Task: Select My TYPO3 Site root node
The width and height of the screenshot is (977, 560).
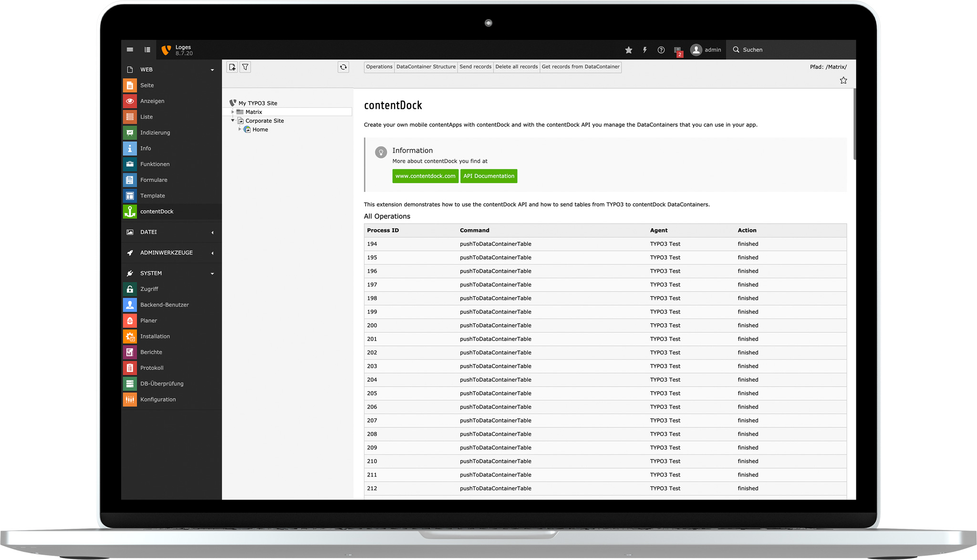Action: pos(258,103)
